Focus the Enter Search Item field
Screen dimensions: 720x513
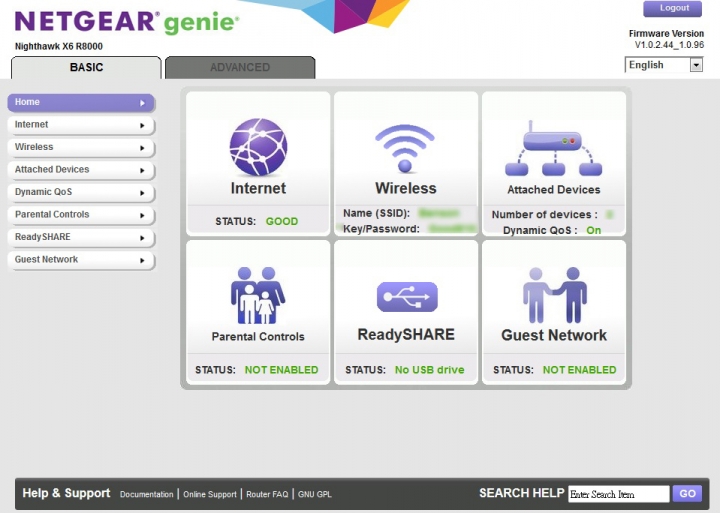click(x=619, y=494)
